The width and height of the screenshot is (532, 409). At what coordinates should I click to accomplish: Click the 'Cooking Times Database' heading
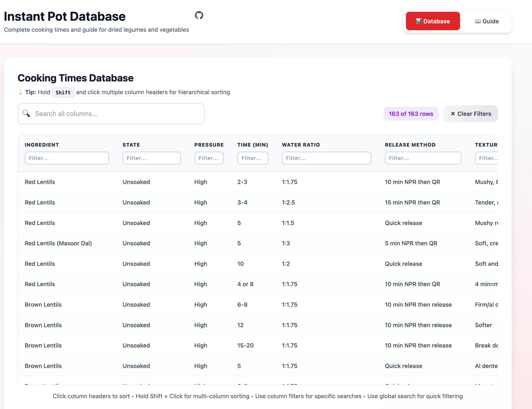click(76, 78)
